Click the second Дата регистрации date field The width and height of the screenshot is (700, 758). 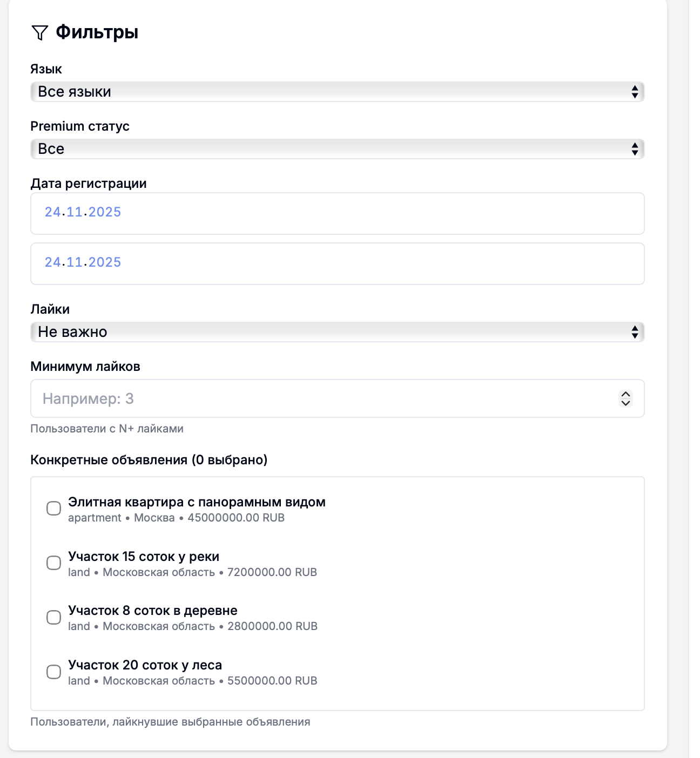click(337, 263)
